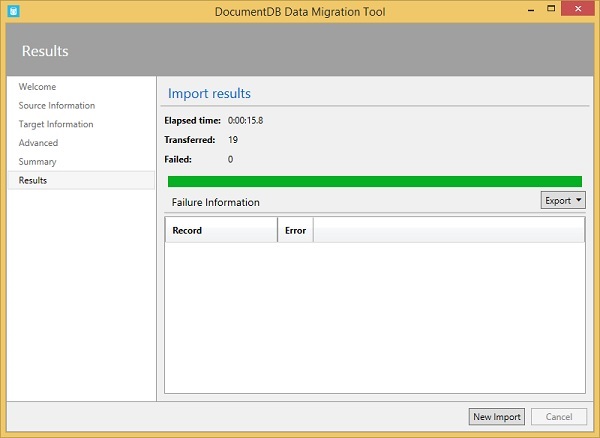Sort by the Error column header
Image resolution: width=600 pixels, height=438 pixels.
pyautogui.click(x=295, y=230)
